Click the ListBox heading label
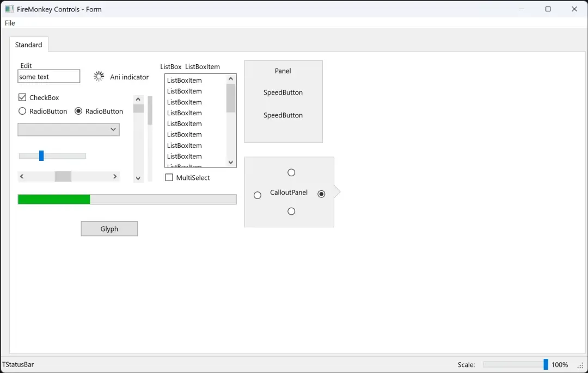The width and height of the screenshot is (588, 373). coord(170,67)
